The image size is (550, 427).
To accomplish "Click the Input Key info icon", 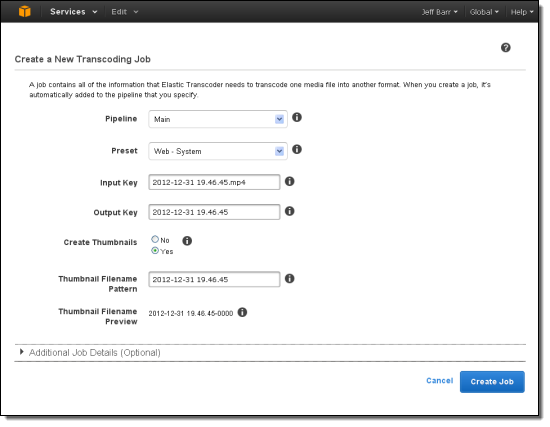I will pos(289,181).
